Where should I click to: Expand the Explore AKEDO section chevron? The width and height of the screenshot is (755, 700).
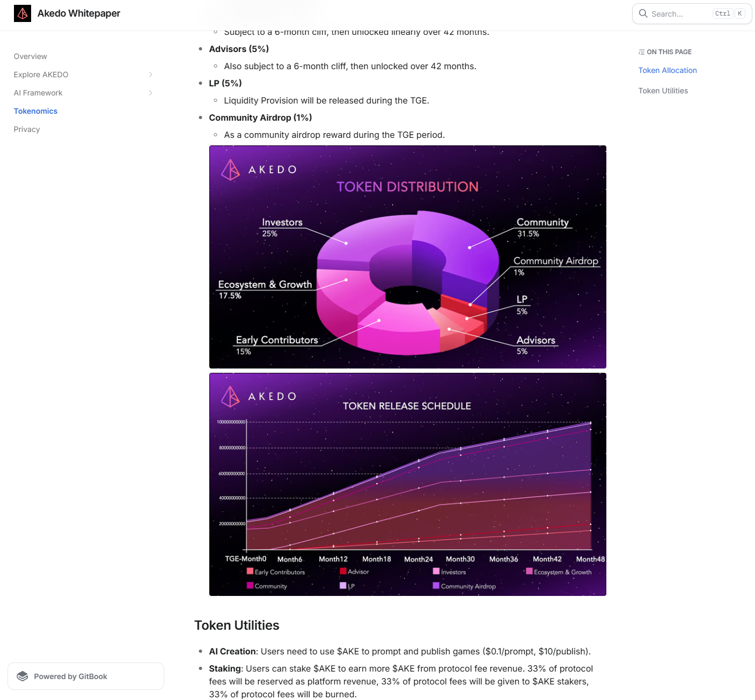(151, 75)
